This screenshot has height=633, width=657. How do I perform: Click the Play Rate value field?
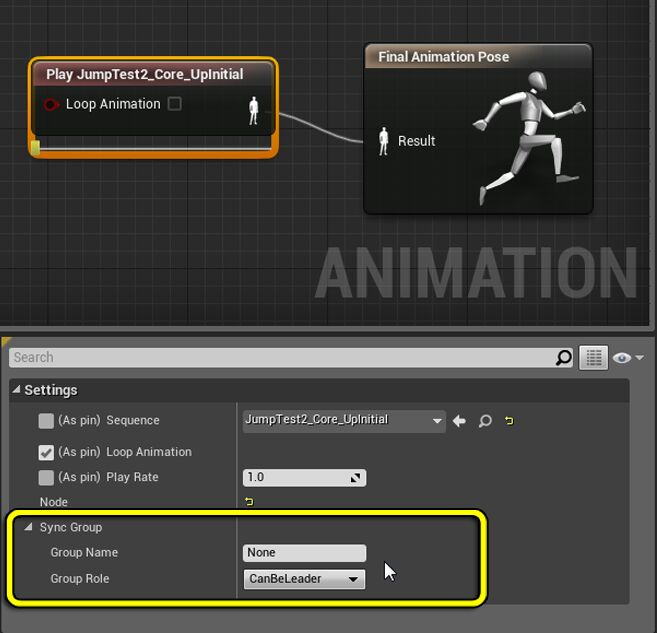coord(304,478)
